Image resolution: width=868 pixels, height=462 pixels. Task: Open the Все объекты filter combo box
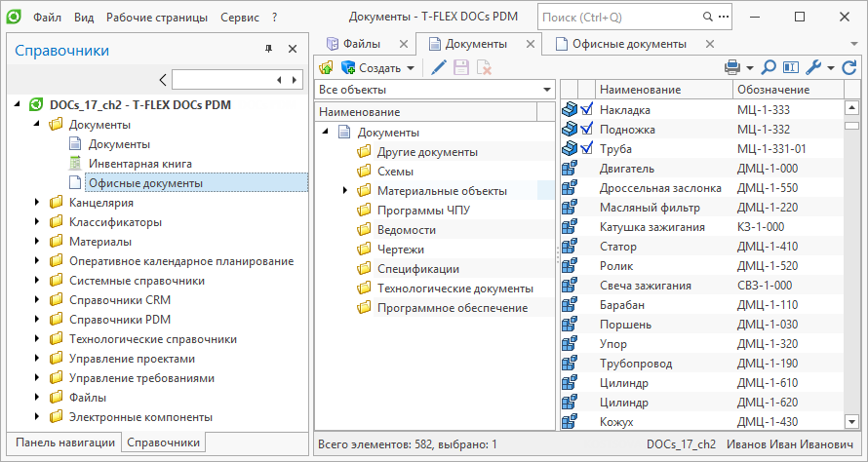pyautogui.click(x=435, y=90)
